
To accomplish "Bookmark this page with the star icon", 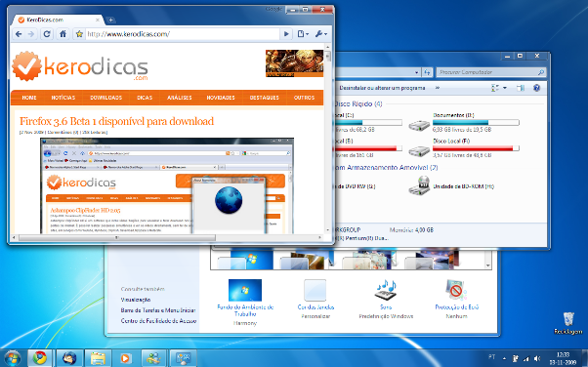I will click(x=79, y=34).
